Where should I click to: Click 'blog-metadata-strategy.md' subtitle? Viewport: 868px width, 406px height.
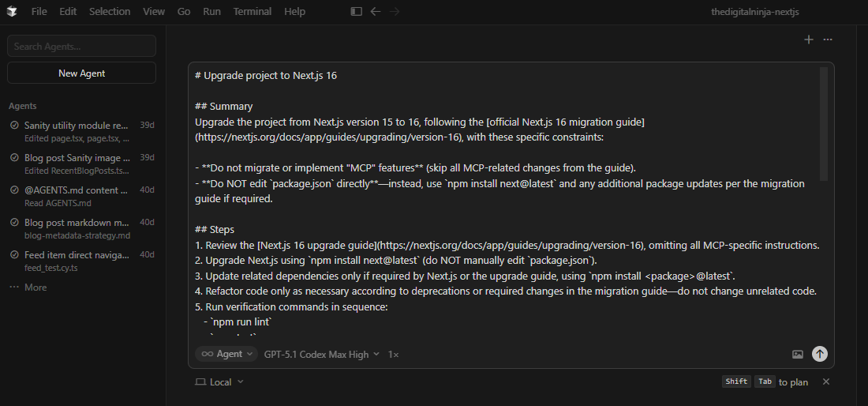point(77,235)
